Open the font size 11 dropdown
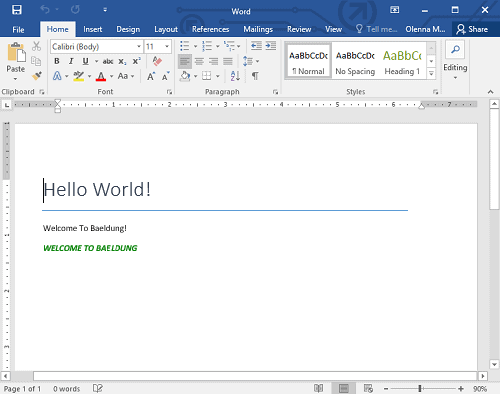 click(167, 46)
